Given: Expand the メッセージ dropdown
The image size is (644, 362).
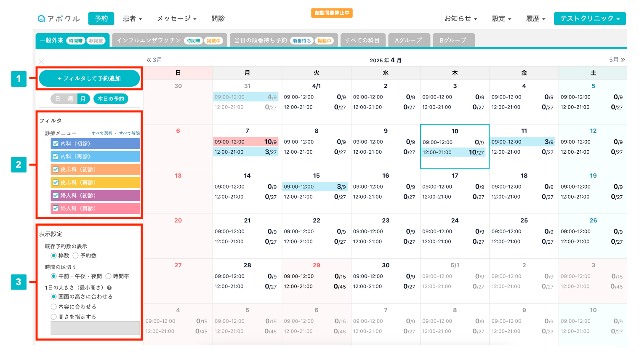Looking at the screenshot, I should (x=176, y=19).
